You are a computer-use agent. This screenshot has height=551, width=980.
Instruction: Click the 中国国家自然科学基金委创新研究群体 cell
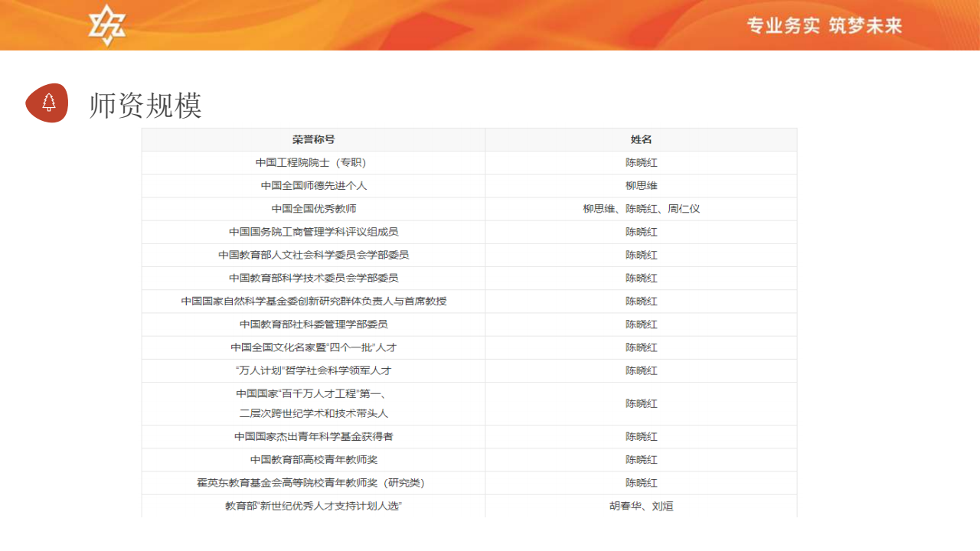313,302
